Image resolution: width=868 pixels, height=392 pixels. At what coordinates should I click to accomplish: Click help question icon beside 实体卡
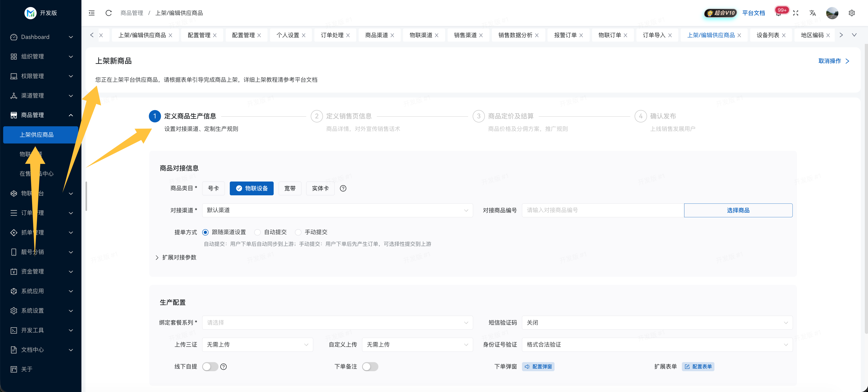(x=343, y=188)
